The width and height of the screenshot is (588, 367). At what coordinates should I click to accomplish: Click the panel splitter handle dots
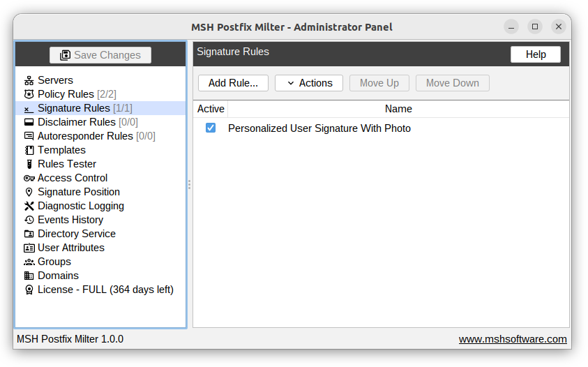pos(190,184)
